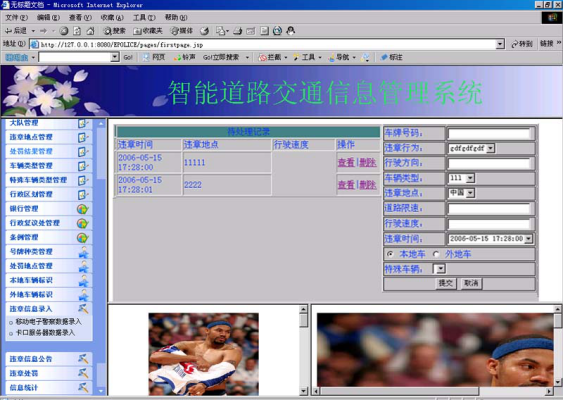The height and width of the screenshot is (400, 563).
Task: Click the person icon beside 号牌种类管理
Action: [x=83, y=252]
